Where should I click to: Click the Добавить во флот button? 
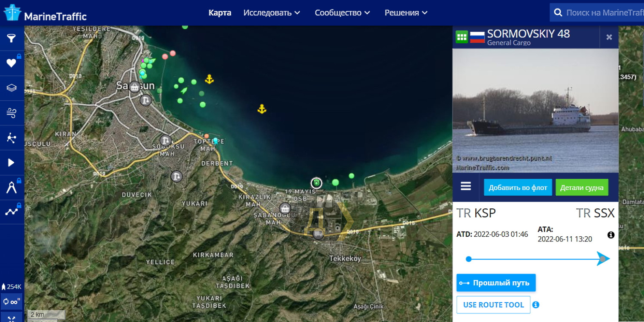click(518, 187)
